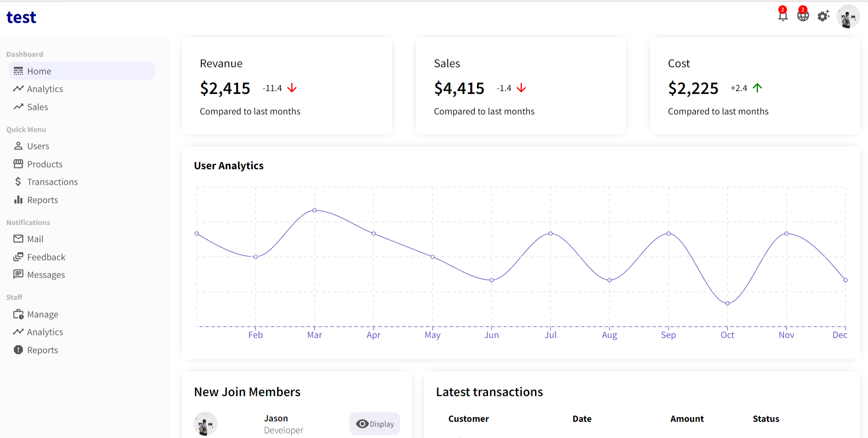The height and width of the screenshot is (438, 868).
Task: Click the Display button for Jason
Action: (375, 424)
